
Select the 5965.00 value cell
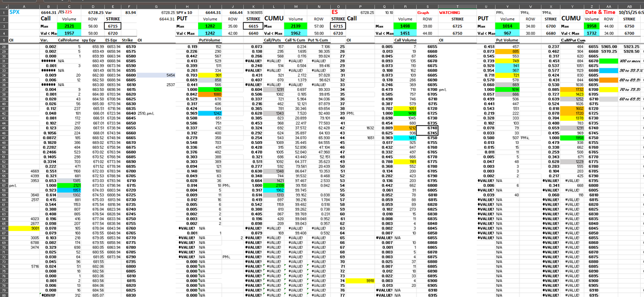(608, 47)
